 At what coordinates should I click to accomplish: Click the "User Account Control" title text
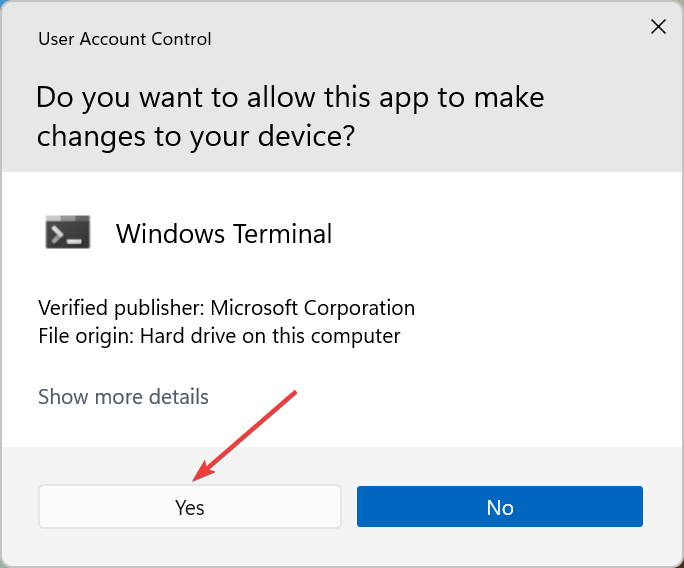coord(125,40)
